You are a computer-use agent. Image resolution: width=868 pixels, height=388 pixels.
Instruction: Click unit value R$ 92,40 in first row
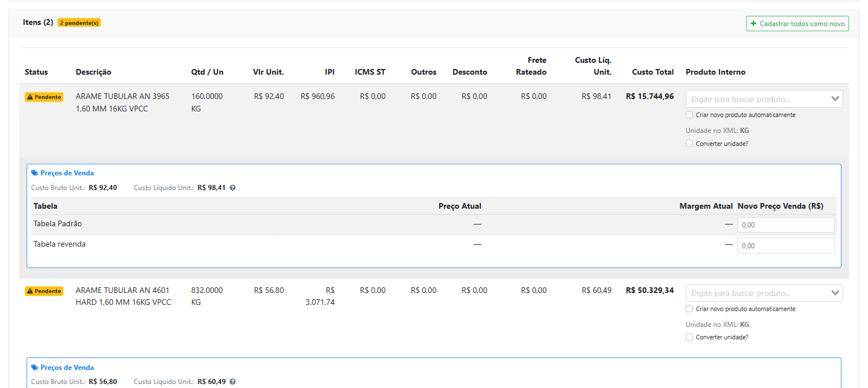click(269, 96)
